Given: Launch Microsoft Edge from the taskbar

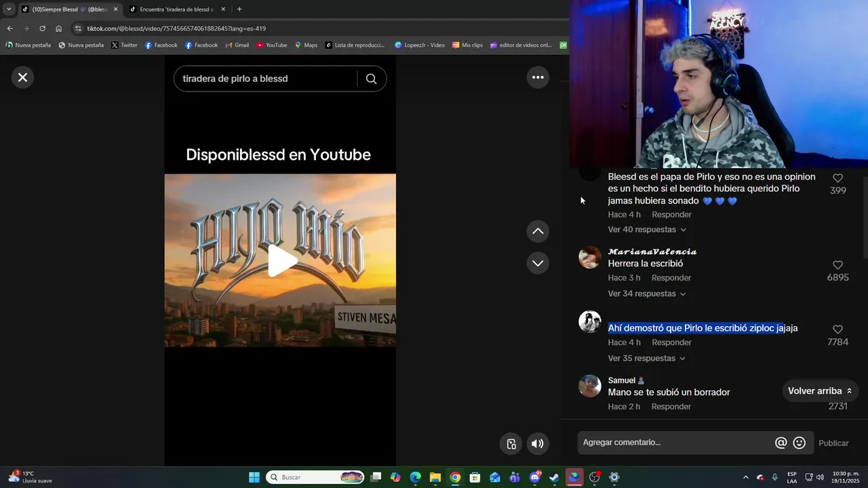Looking at the screenshot, I should 416,477.
